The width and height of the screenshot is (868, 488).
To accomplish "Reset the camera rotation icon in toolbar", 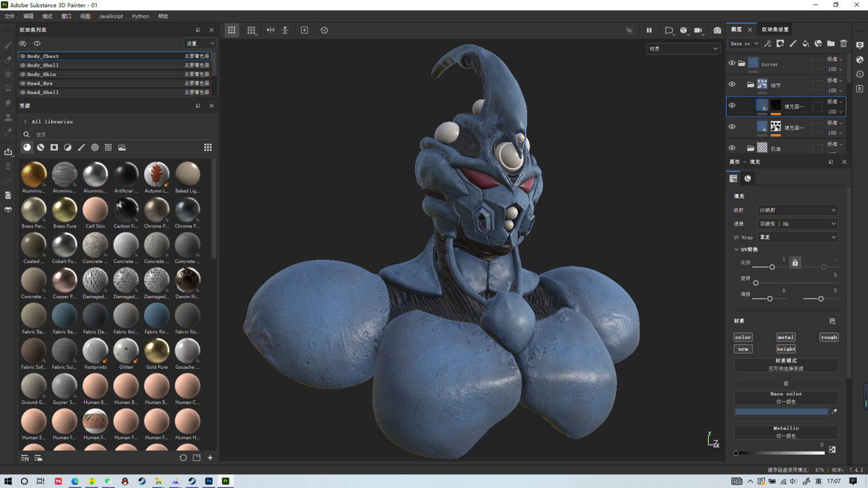I will coord(324,30).
